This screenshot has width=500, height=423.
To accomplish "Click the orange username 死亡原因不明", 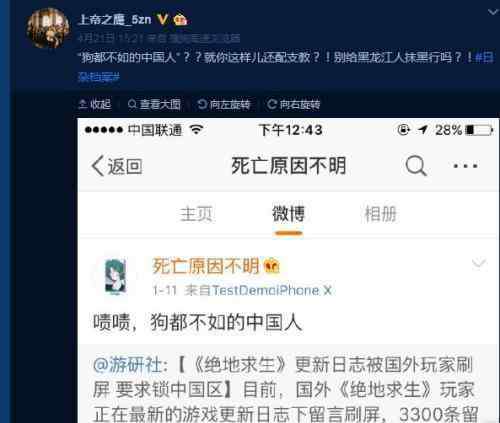I will click(206, 266).
